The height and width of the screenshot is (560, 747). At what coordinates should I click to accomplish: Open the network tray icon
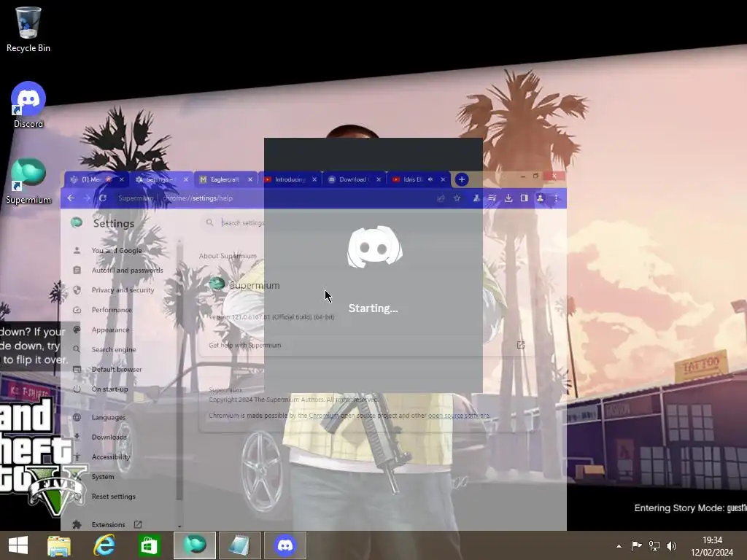point(654,545)
